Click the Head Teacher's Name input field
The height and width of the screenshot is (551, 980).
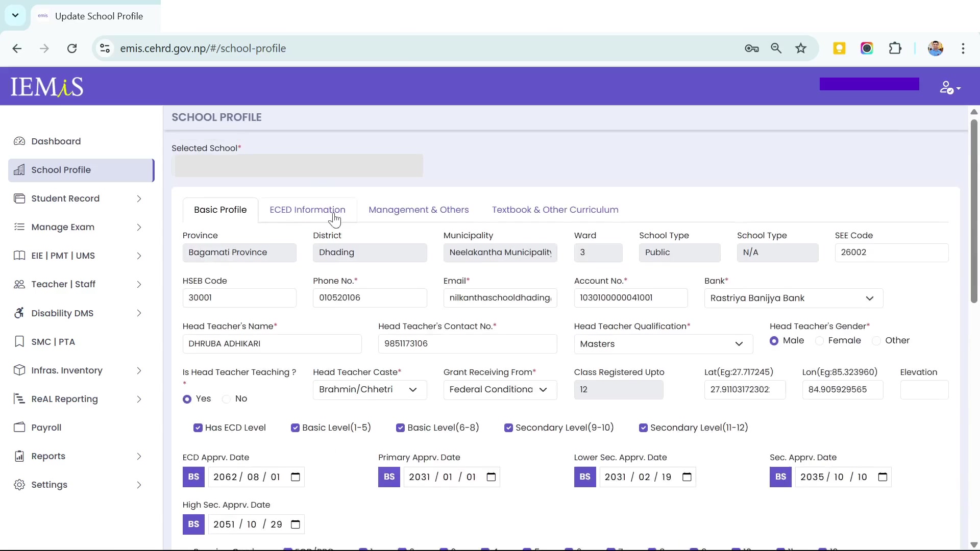coord(272,344)
